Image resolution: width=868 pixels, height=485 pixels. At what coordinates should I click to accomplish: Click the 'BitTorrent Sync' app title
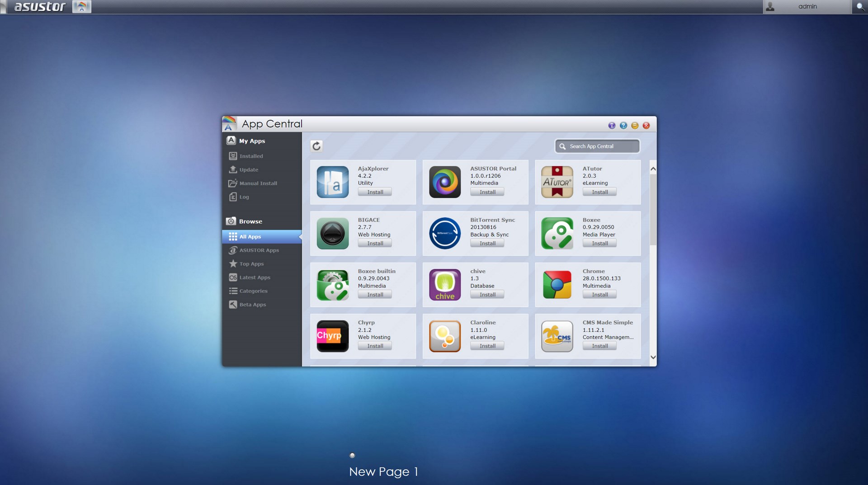(x=492, y=220)
